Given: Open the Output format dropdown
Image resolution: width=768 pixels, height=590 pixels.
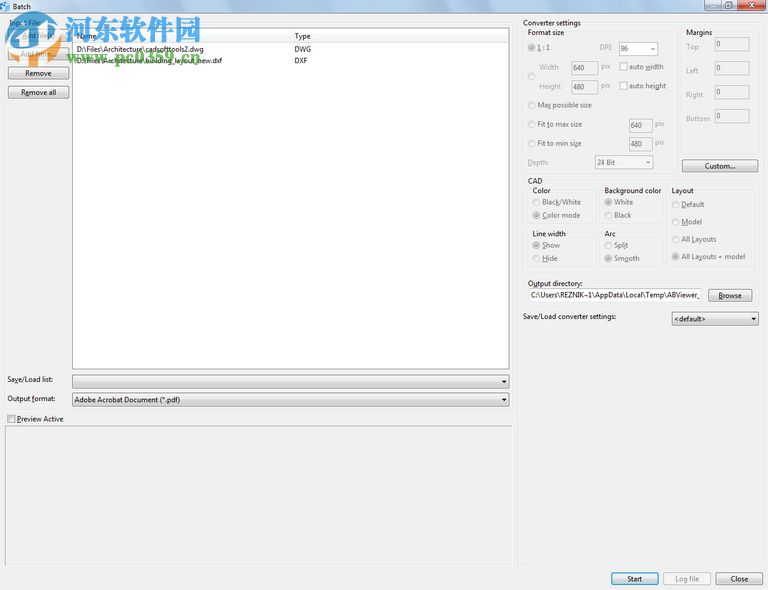Looking at the screenshot, I should click(x=290, y=400).
